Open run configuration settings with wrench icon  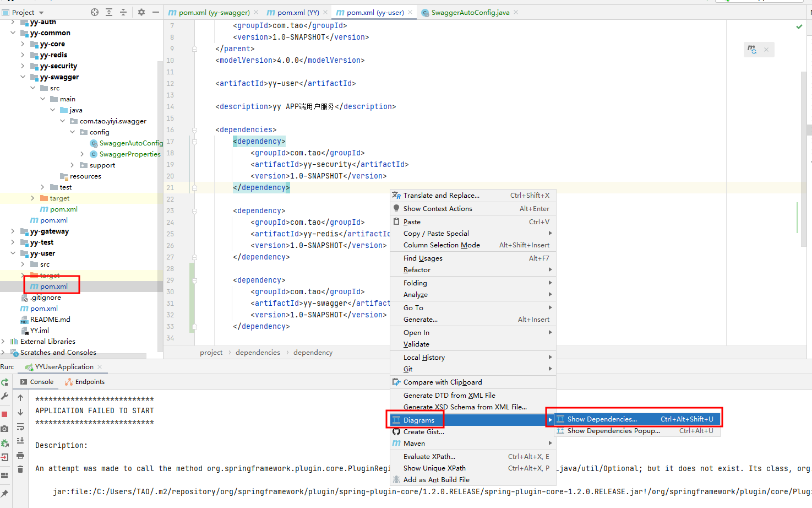point(6,396)
